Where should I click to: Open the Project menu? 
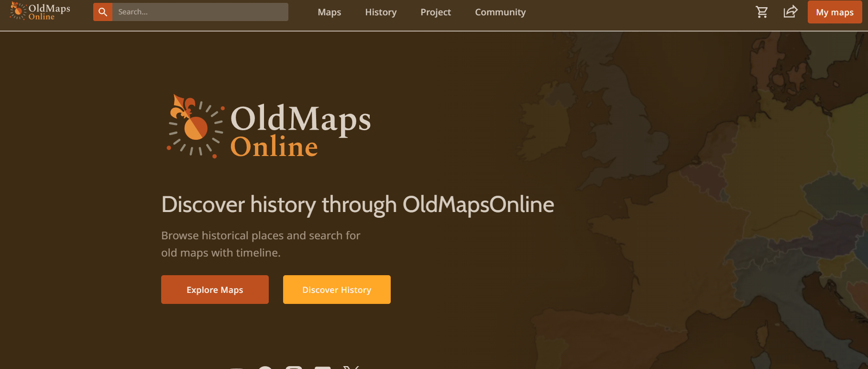pos(436,12)
